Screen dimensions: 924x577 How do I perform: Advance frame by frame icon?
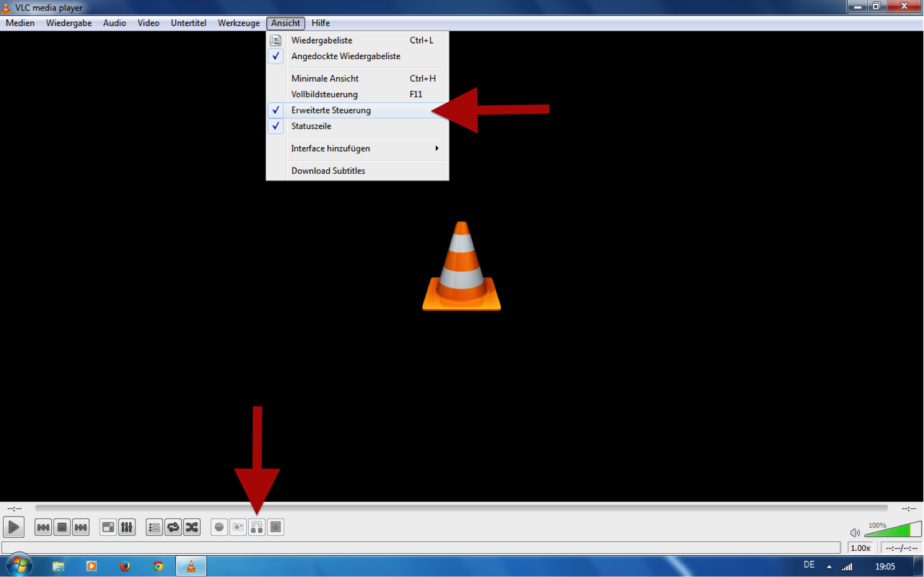click(x=276, y=527)
